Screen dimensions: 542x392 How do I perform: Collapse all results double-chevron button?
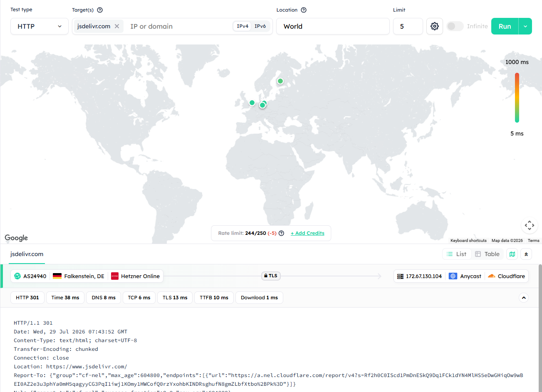(526, 254)
